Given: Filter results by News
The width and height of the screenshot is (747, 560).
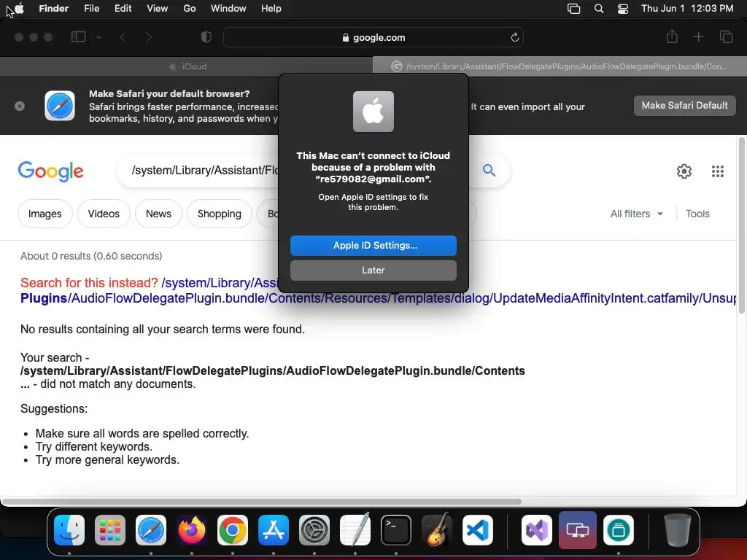Looking at the screenshot, I should [158, 214].
